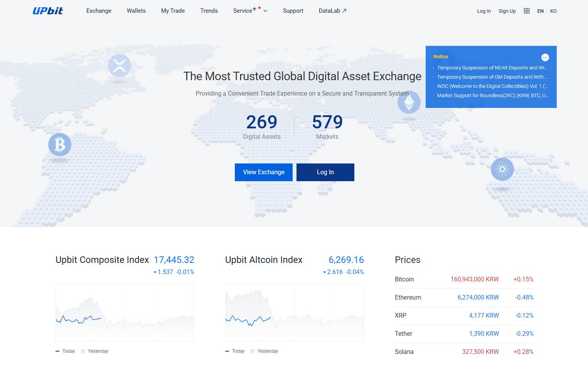The width and height of the screenshot is (588, 367).
Task: Select the XRP price row
Action: coord(464,316)
